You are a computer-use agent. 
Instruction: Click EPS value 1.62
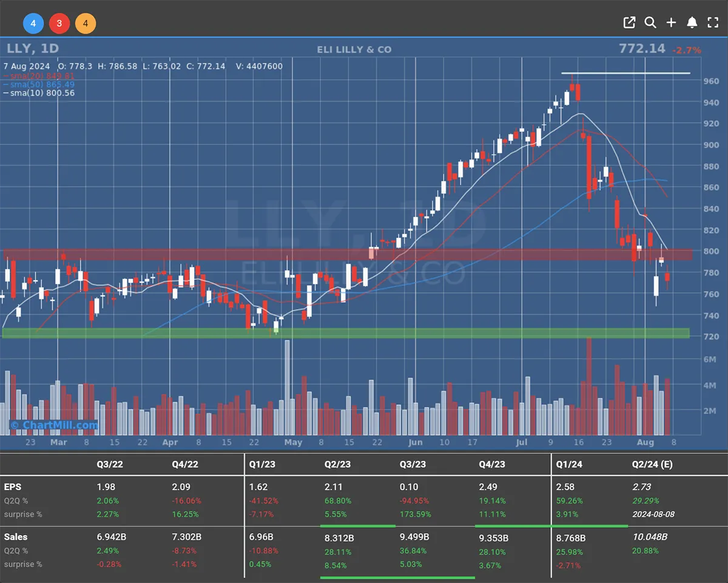258,487
